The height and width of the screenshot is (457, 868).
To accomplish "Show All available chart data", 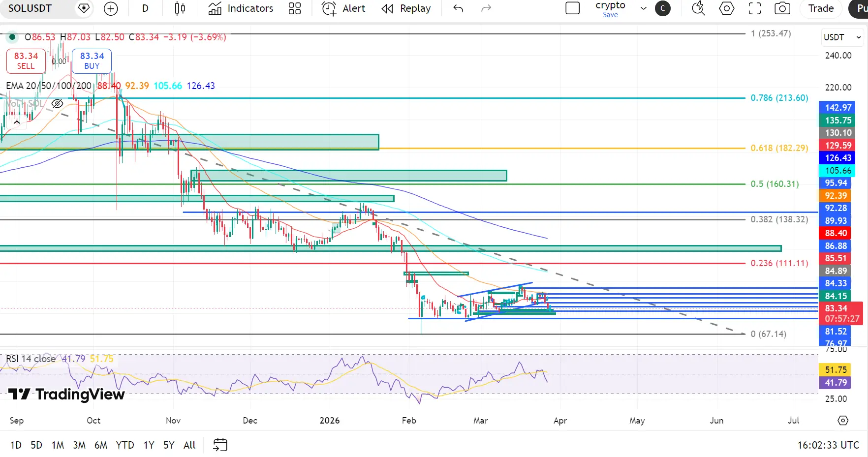I will click(189, 445).
